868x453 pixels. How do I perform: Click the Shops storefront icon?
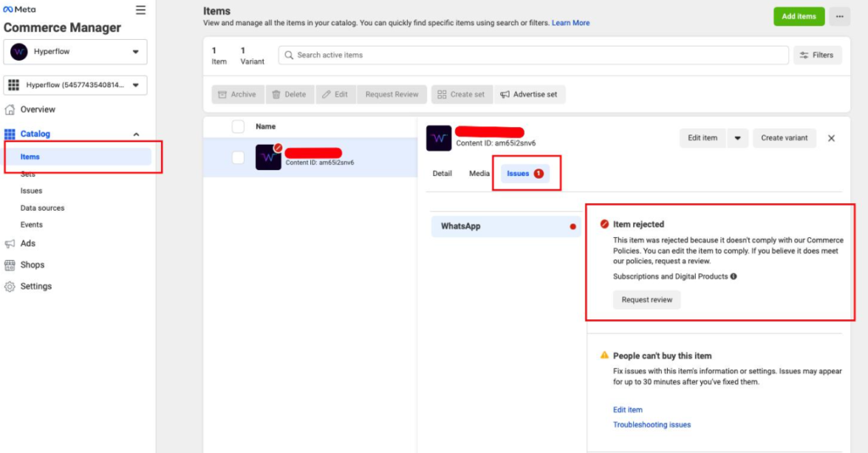click(9, 265)
